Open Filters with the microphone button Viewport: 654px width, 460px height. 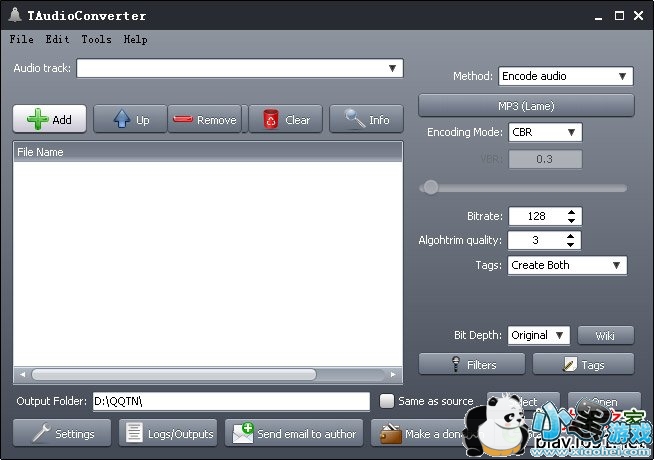tap(472, 364)
